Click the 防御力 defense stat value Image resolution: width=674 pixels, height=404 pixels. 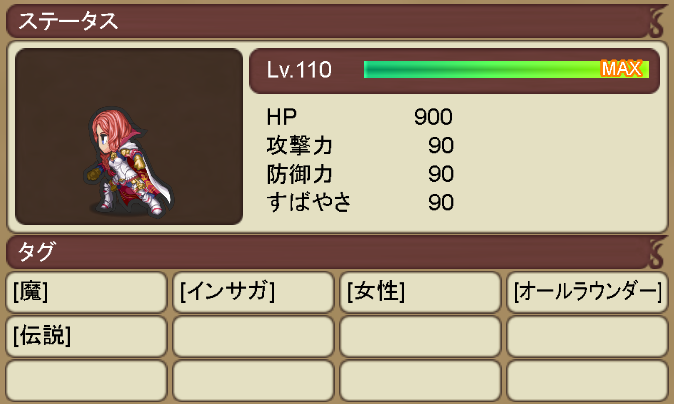441,174
